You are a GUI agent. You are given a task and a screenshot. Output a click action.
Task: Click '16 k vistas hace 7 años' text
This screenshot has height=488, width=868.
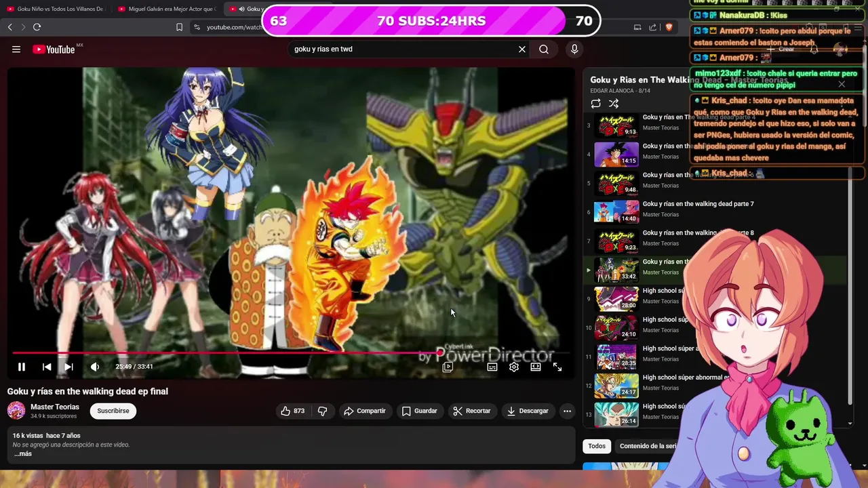[46, 436]
